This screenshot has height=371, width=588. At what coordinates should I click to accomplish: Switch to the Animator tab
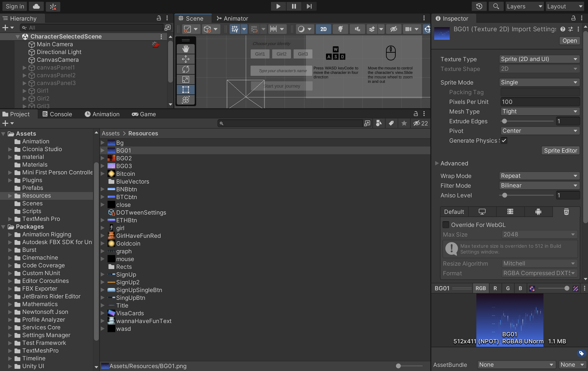tap(232, 19)
